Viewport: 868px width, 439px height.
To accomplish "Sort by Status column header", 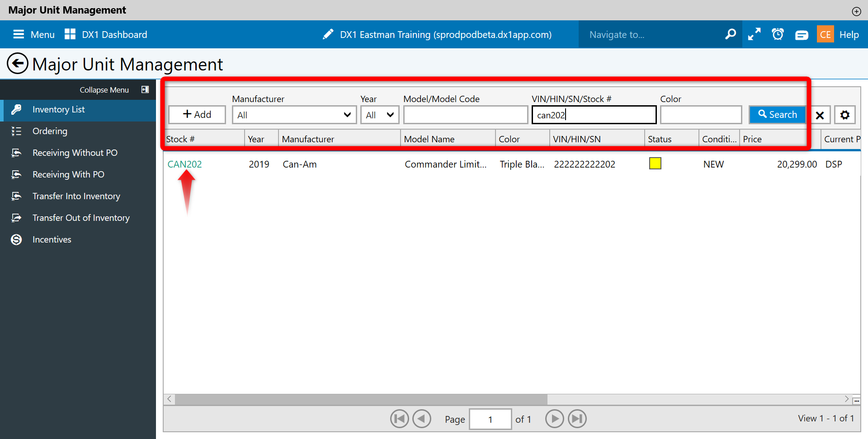I will click(672, 139).
